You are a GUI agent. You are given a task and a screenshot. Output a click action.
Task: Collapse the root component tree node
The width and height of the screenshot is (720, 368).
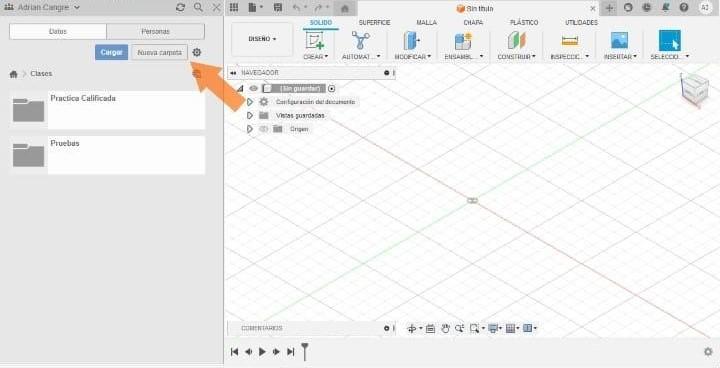pos(240,88)
